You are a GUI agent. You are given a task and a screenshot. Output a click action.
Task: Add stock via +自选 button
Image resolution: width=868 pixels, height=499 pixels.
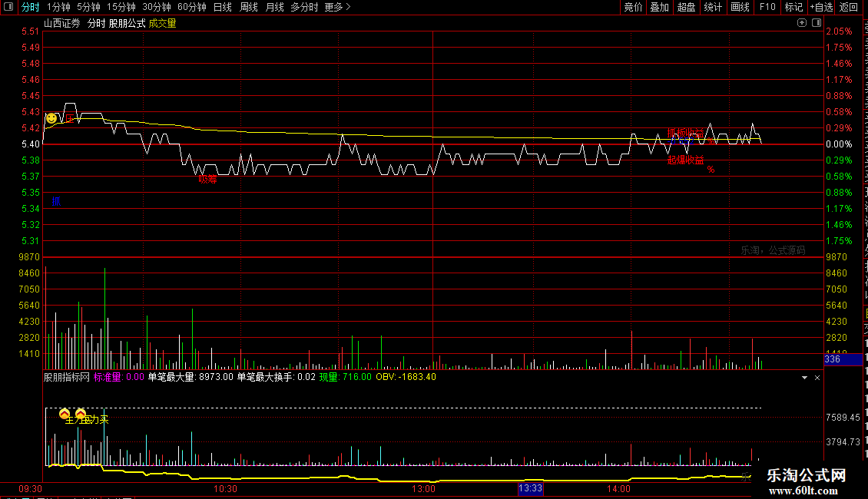(x=821, y=7)
